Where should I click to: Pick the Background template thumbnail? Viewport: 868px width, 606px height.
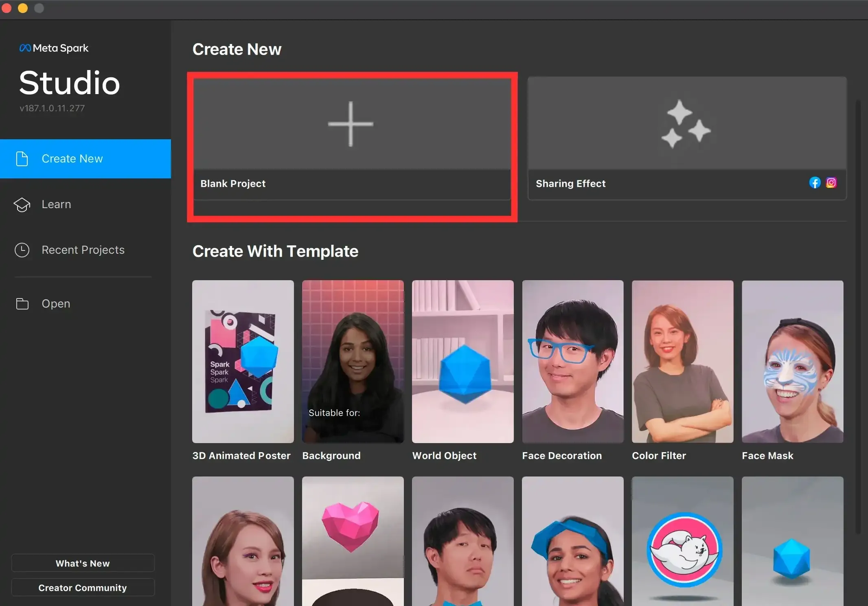pyautogui.click(x=353, y=362)
